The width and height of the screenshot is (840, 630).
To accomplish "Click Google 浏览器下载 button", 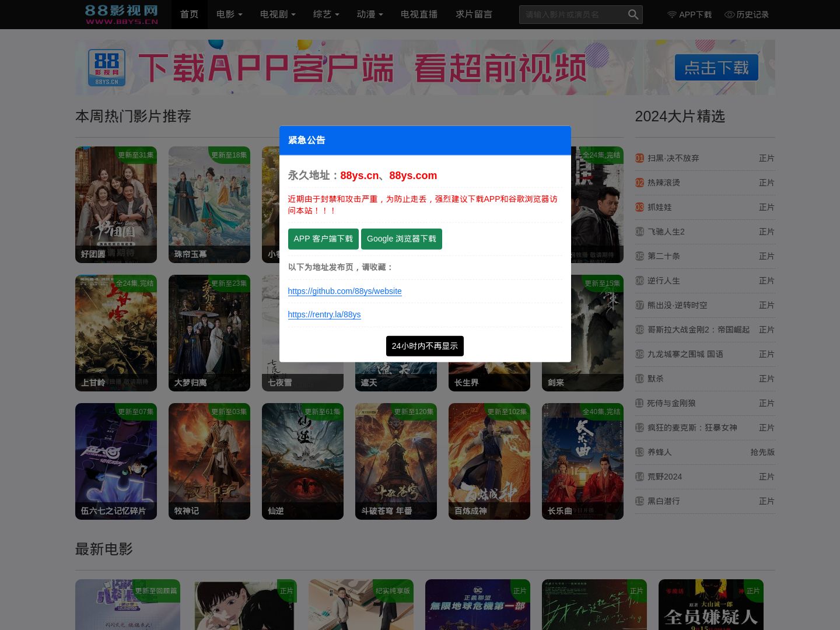I will click(401, 239).
